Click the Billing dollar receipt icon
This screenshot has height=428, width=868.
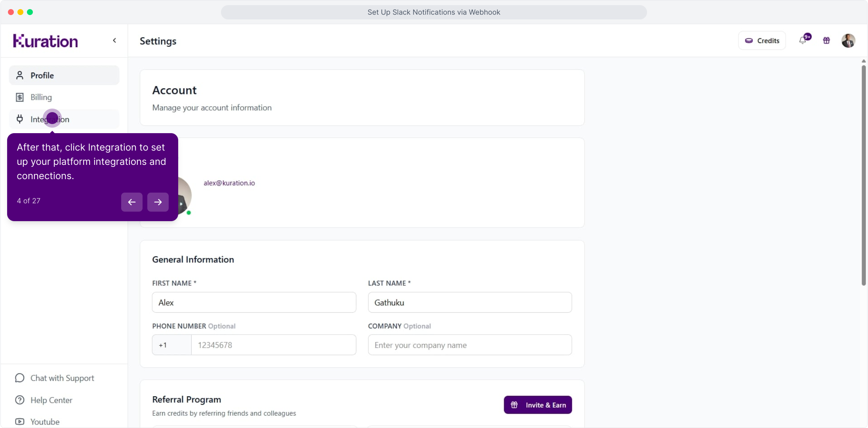tap(20, 97)
